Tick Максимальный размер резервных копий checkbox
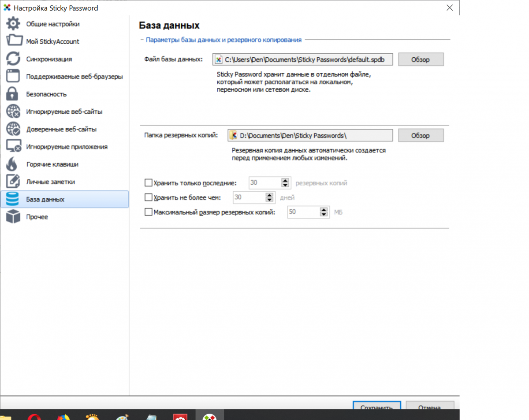Viewport: 529px width, 420px height. [x=148, y=212]
